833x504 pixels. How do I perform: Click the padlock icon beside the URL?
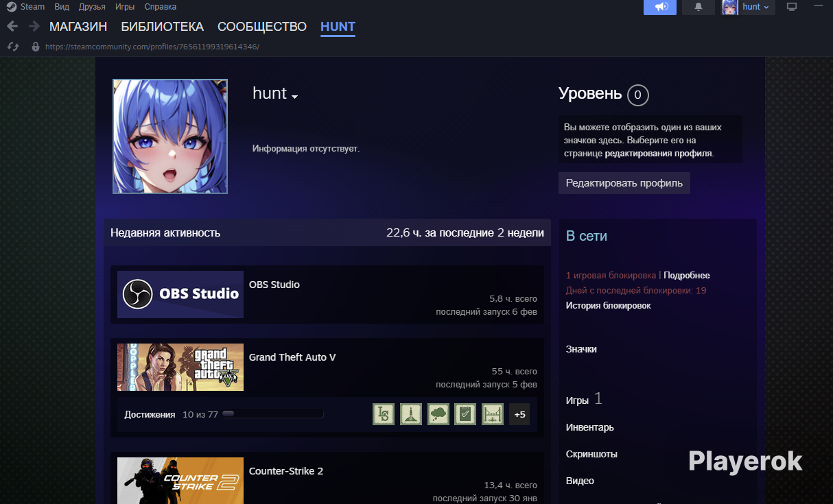36,47
